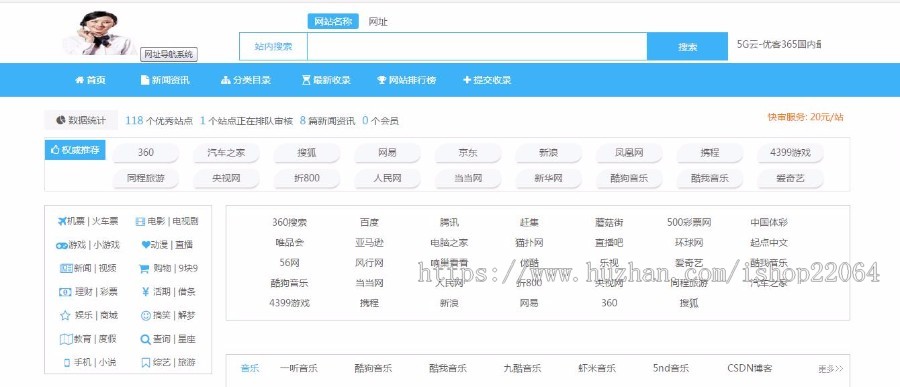Screen dimensions: 900x387
Task: Open the 虾米音乐 link
Action: pyautogui.click(x=597, y=368)
